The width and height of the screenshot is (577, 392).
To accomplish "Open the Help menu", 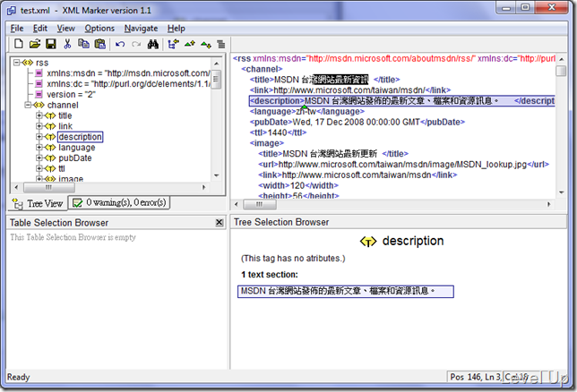I will point(177,29).
